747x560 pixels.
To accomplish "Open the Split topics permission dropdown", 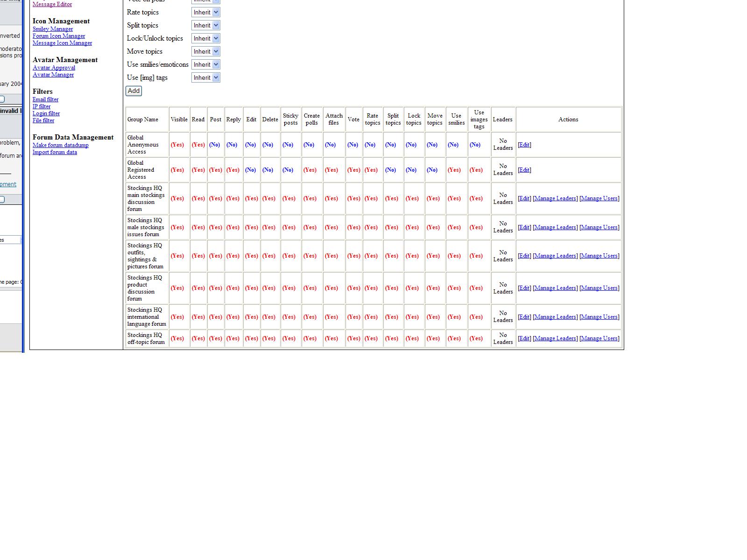I will coord(205,26).
